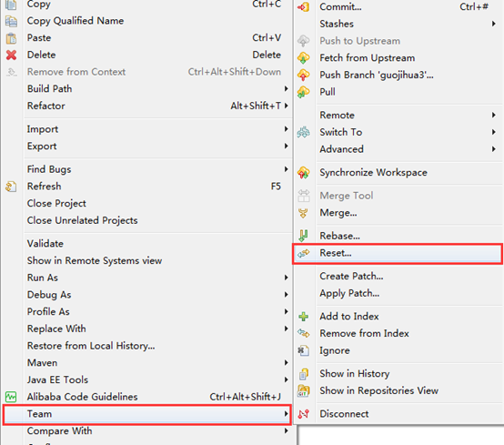Click the Show in Repositories View icon
The height and width of the screenshot is (445, 504).
pyautogui.click(x=304, y=391)
